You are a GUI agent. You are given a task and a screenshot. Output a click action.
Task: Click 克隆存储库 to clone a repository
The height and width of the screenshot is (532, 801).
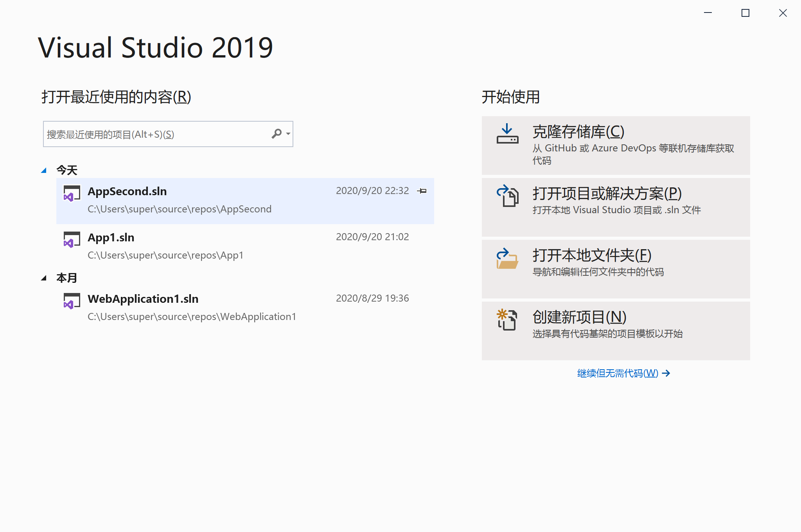tap(578, 132)
